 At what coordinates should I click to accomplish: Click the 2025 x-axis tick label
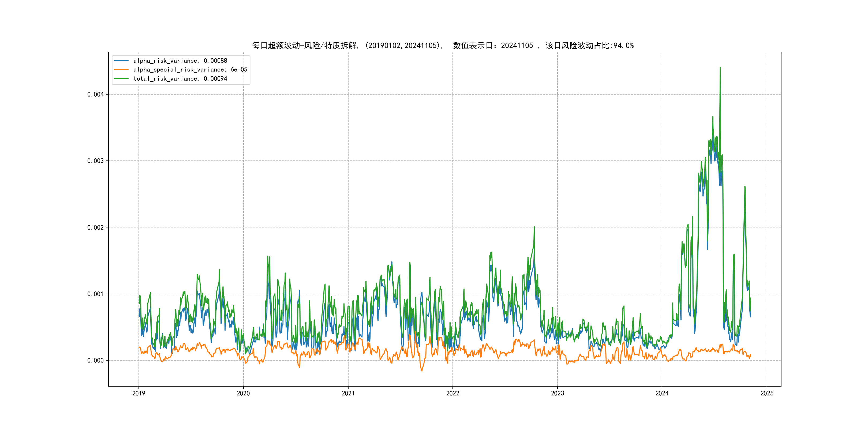coord(767,393)
